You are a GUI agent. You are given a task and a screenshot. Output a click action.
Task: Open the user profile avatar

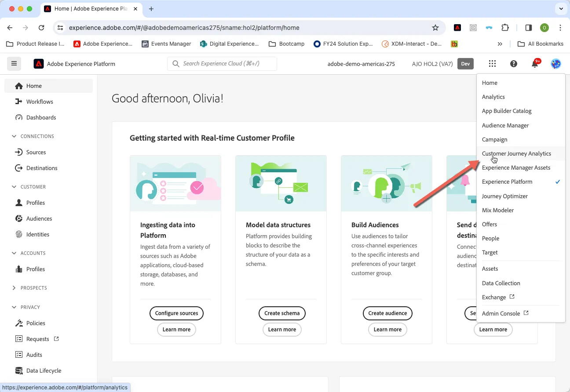[x=556, y=64]
